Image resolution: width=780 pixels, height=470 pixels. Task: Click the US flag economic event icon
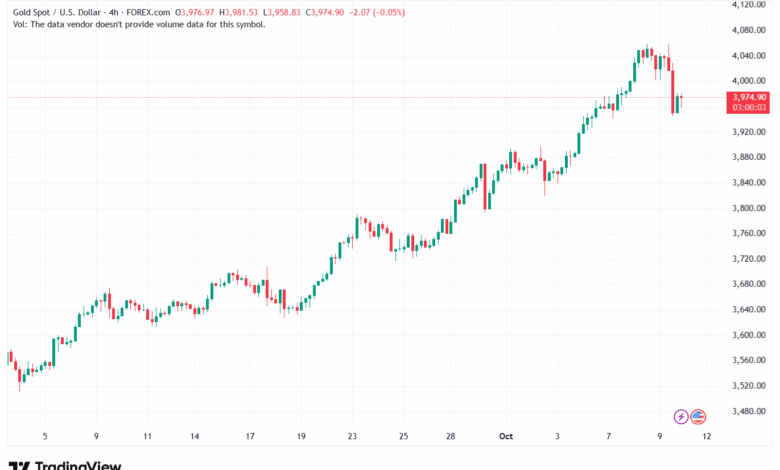[698, 416]
